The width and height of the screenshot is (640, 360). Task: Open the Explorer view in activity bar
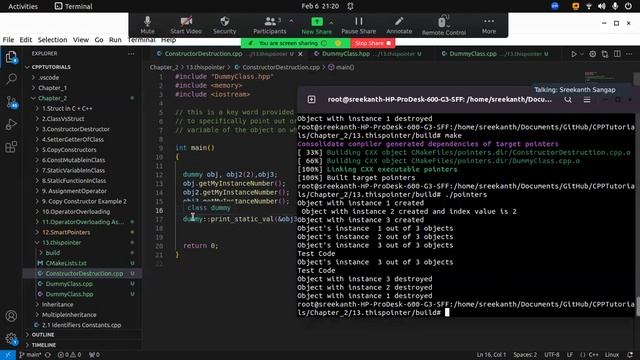coord(11,57)
